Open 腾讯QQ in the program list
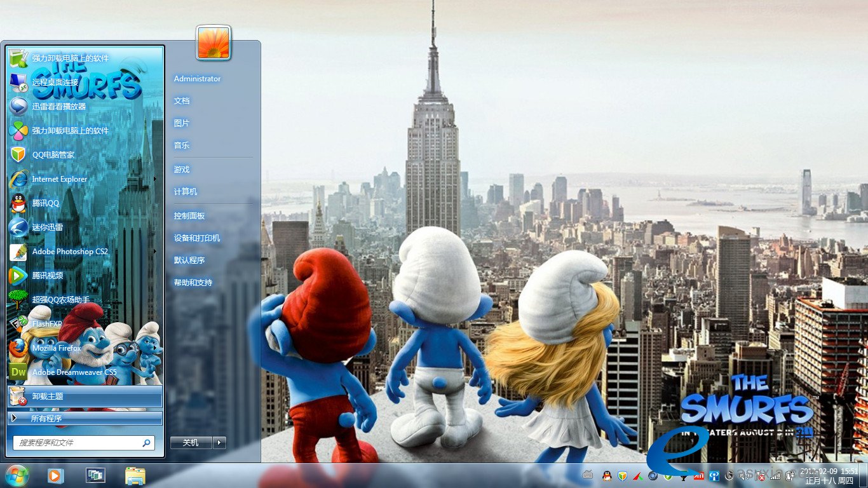 pos(84,203)
